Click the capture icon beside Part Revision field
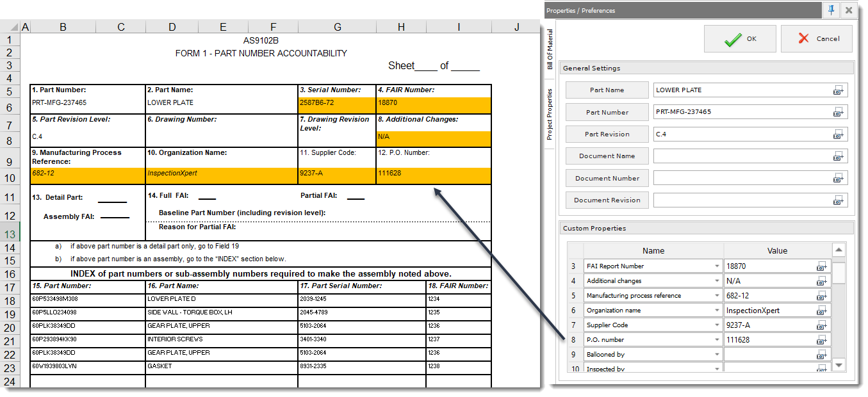This screenshot has height=397, width=868. pyautogui.click(x=839, y=134)
